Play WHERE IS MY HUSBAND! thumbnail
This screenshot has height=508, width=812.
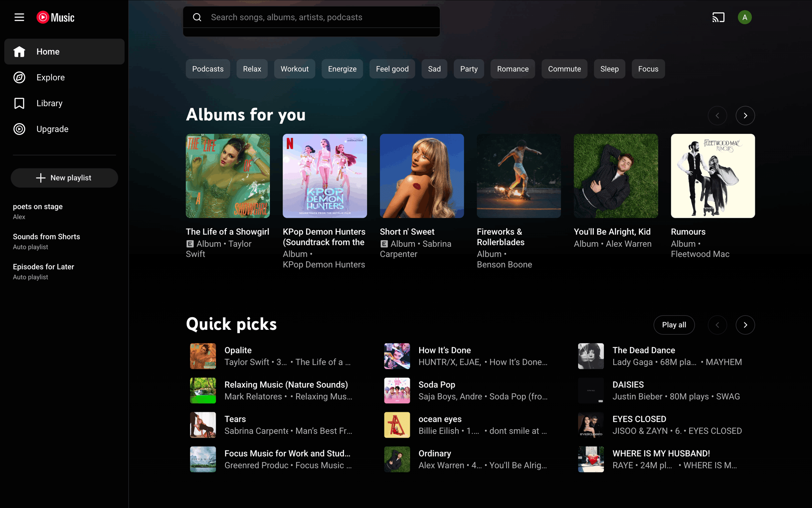click(591, 459)
